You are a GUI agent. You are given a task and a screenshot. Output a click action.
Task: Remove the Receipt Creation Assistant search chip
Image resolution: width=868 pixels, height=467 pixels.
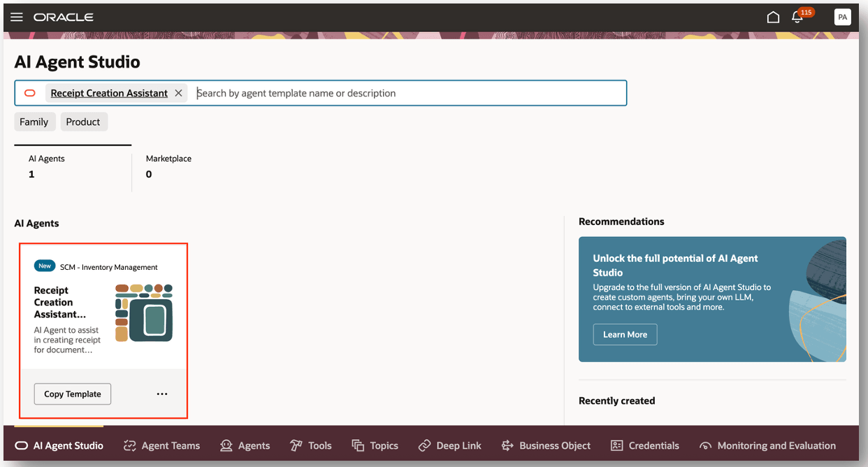pyautogui.click(x=178, y=93)
